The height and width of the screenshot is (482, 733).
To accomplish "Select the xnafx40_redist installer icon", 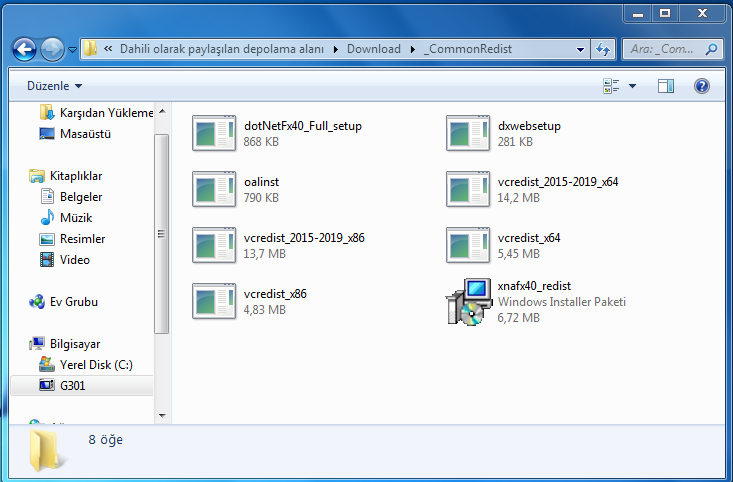I will pos(468,302).
